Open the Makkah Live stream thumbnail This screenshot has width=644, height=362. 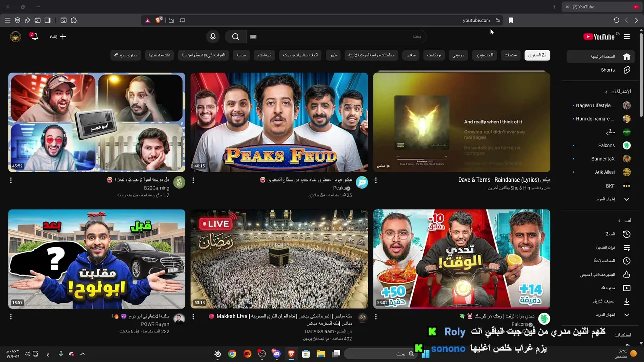coord(279,259)
